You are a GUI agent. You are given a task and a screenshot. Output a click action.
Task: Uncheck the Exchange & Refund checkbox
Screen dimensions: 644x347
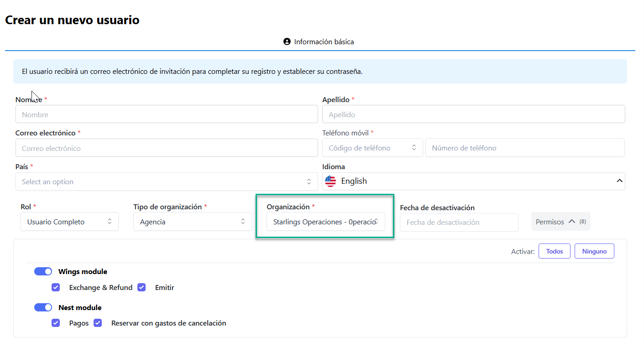point(56,288)
